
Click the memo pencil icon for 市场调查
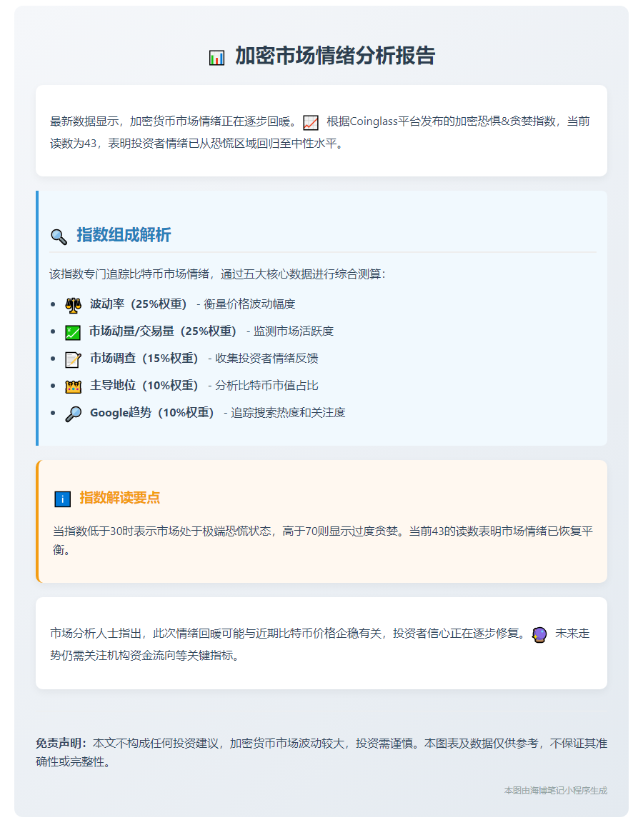tap(73, 359)
